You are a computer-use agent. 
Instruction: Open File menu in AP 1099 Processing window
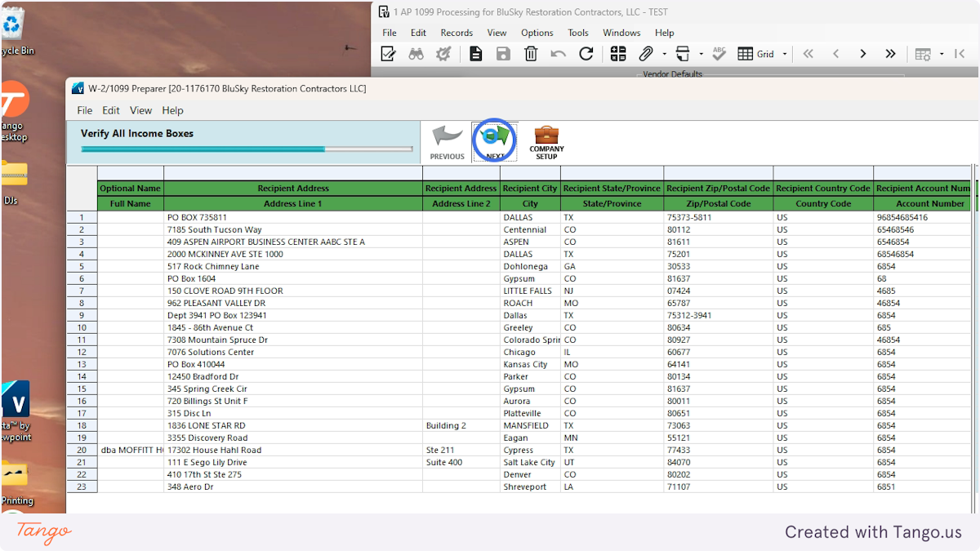390,33
